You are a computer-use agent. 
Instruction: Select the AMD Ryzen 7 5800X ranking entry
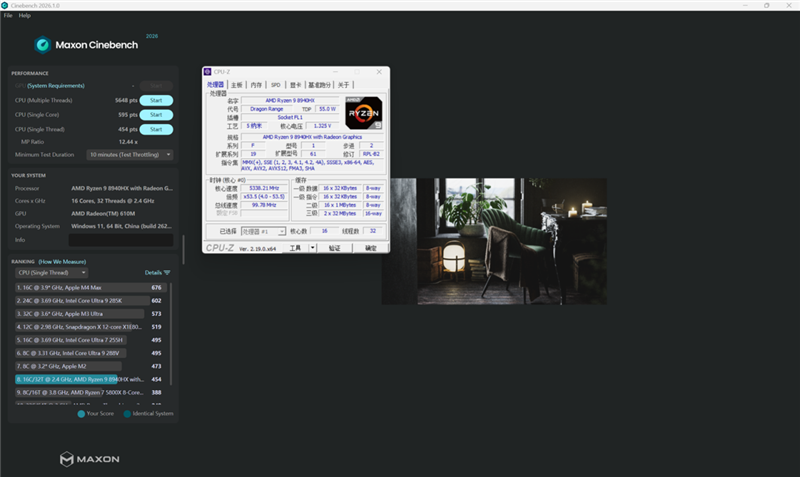coord(89,393)
